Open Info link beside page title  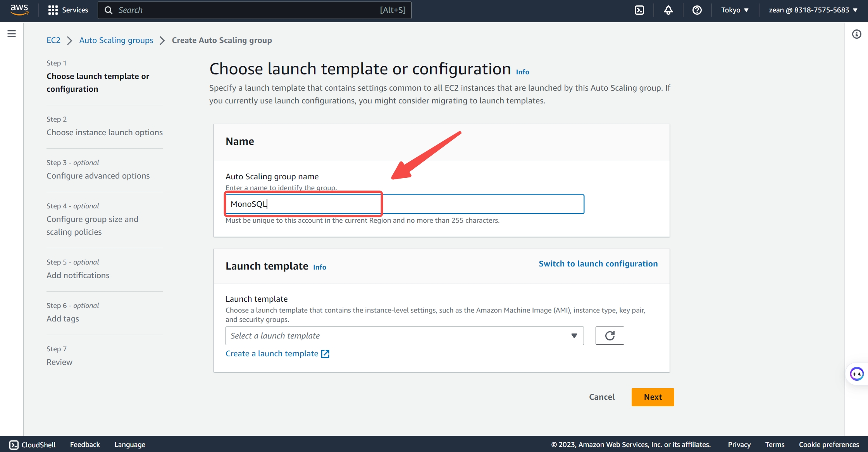(522, 72)
